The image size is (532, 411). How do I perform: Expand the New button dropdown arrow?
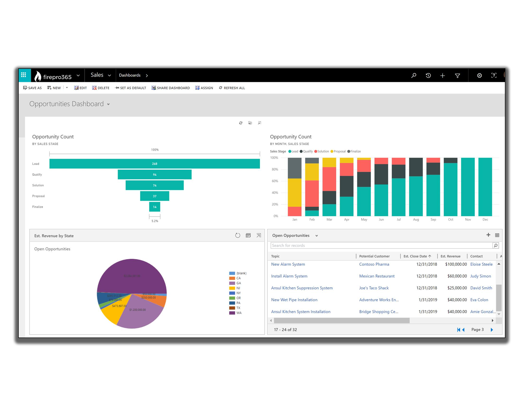point(67,88)
